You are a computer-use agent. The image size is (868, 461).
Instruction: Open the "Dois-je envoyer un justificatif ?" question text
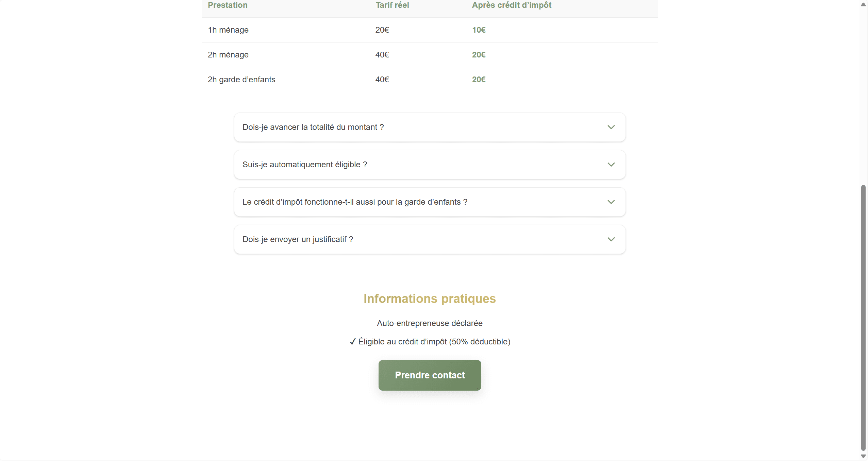tap(298, 239)
